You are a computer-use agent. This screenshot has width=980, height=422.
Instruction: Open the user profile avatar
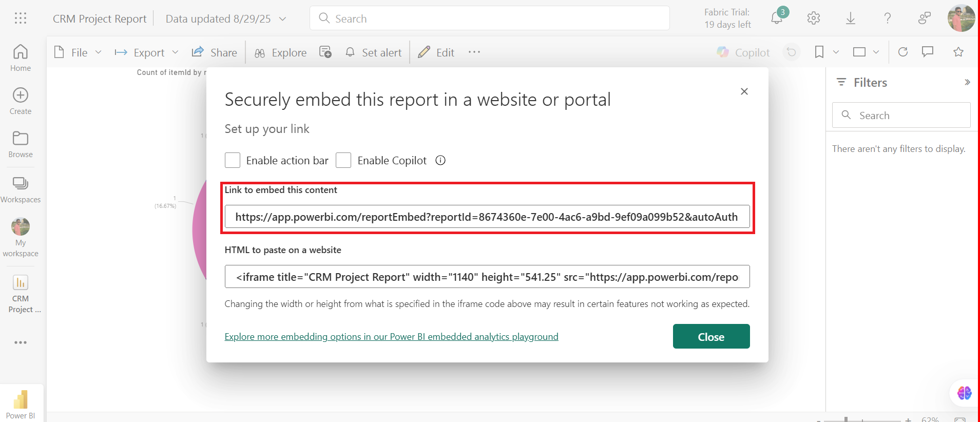point(961,18)
